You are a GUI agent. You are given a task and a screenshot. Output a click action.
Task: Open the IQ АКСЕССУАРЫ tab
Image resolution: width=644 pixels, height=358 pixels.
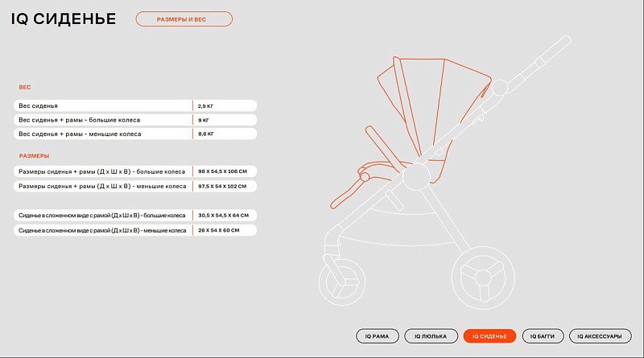pos(600,336)
